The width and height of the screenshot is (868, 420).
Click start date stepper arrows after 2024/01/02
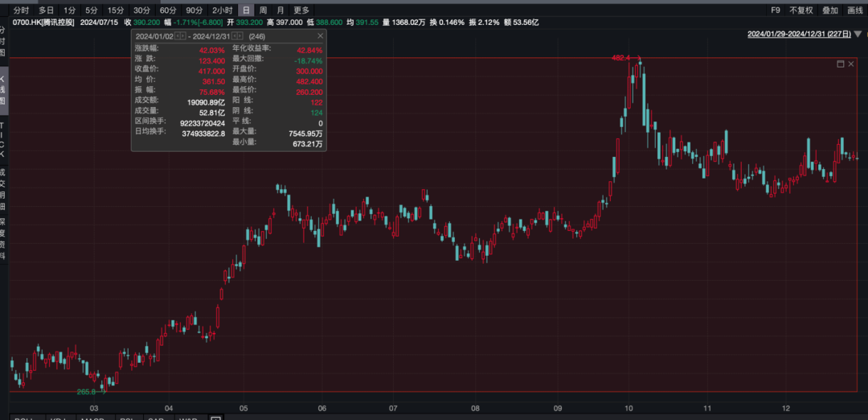[x=181, y=36]
